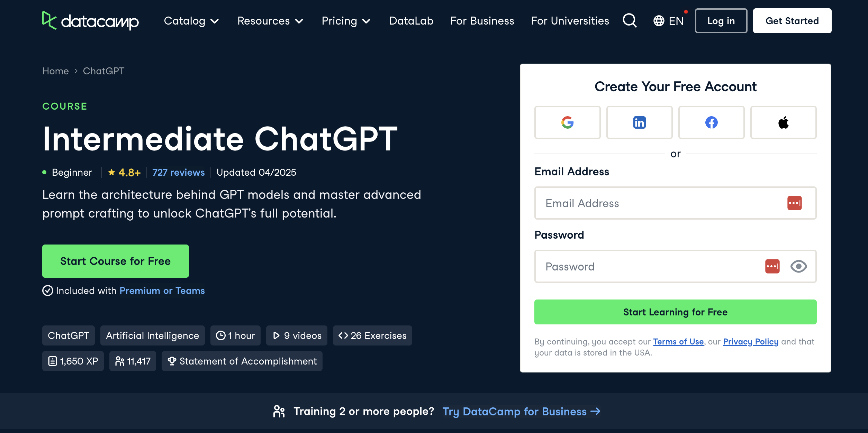Viewport: 868px width, 433px height.
Task: Sign up via the Facebook icon
Action: point(712,122)
